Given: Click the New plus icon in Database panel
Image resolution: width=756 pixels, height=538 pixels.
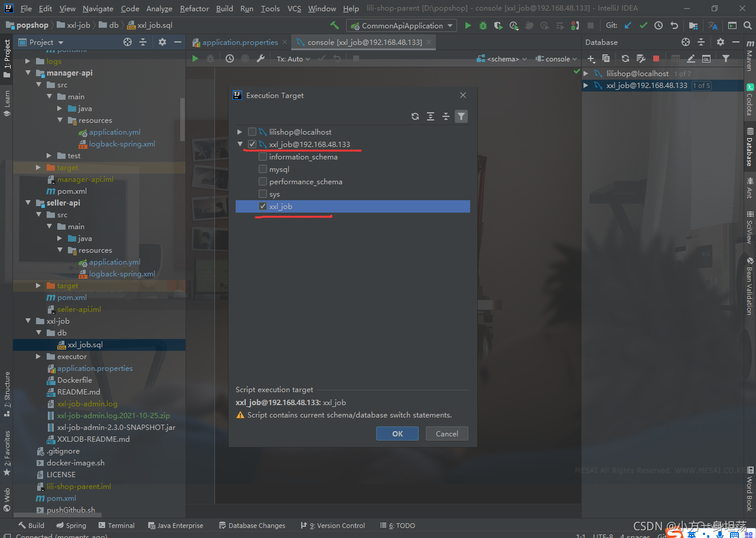Looking at the screenshot, I should point(591,58).
